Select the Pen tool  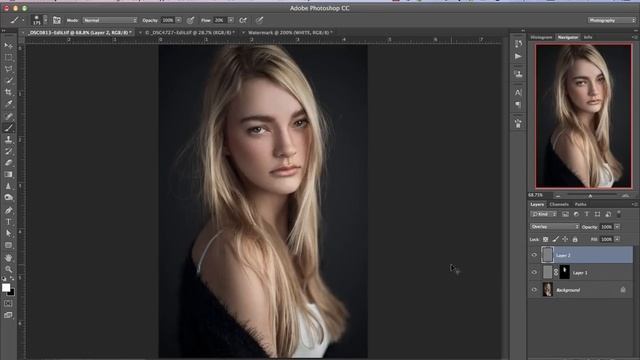8,210
